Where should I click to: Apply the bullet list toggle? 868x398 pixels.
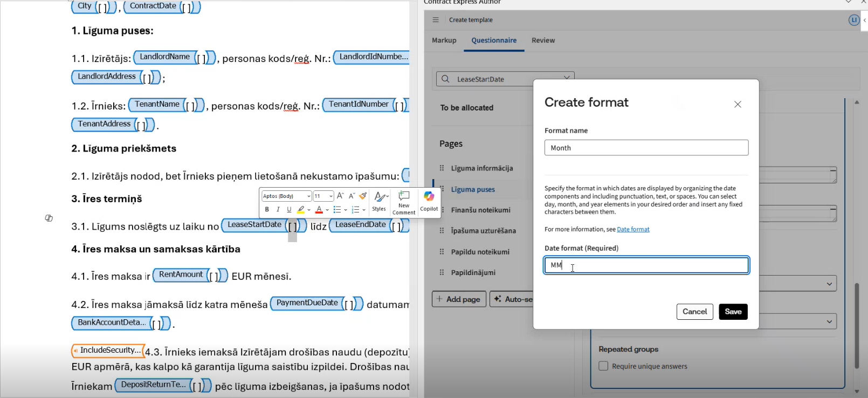click(336, 210)
